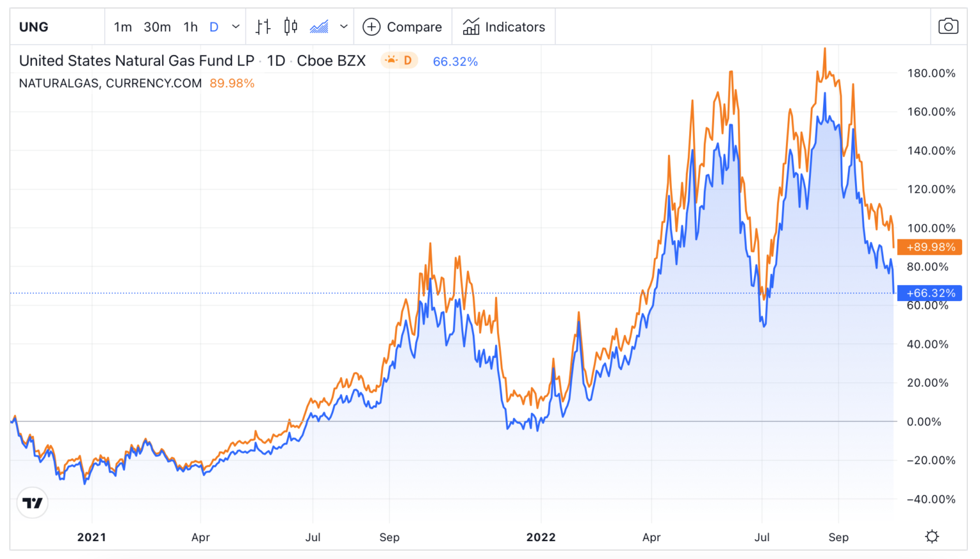Toggle the blue 66.32% series value

point(454,61)
